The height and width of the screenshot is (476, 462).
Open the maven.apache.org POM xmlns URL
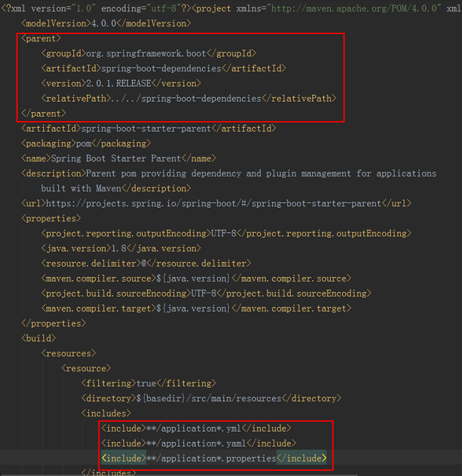pos(354,9)
